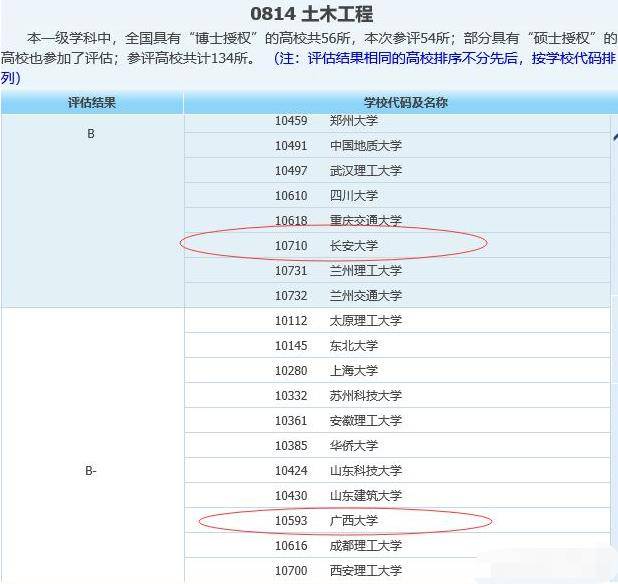Click school code 10593
Viewport: 618px width, 584px height.
(291, 521)
